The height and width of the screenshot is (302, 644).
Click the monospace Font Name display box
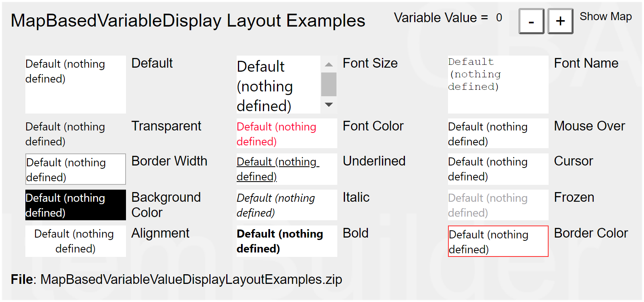click(498, 84)
